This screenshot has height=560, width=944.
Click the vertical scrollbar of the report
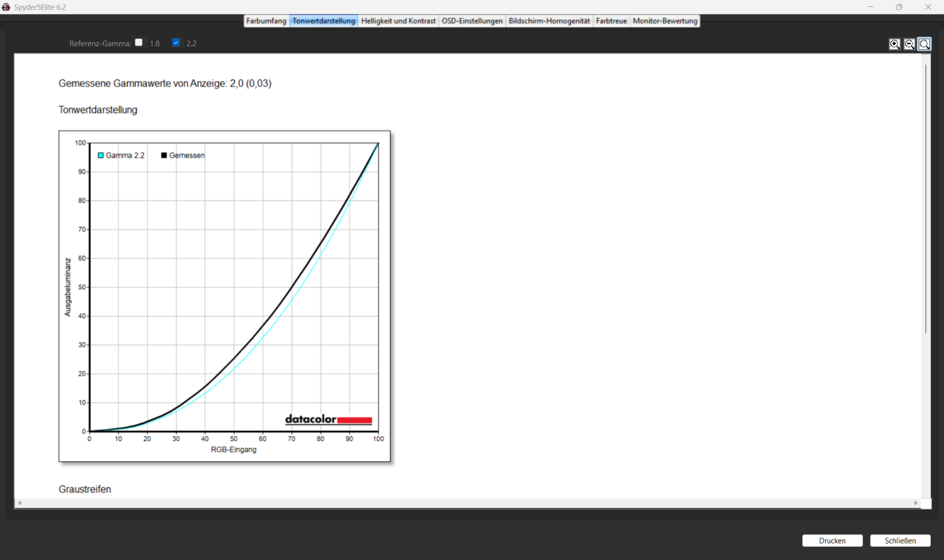[925, 198]
